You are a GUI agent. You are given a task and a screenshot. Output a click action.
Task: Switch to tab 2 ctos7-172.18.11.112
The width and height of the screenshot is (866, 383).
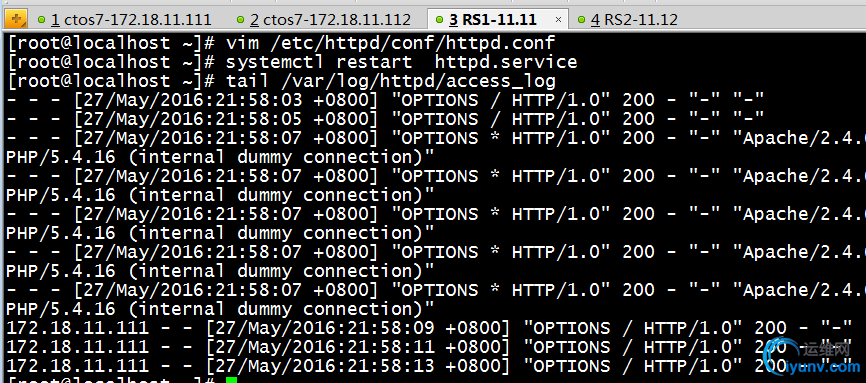tap(325, 20)
